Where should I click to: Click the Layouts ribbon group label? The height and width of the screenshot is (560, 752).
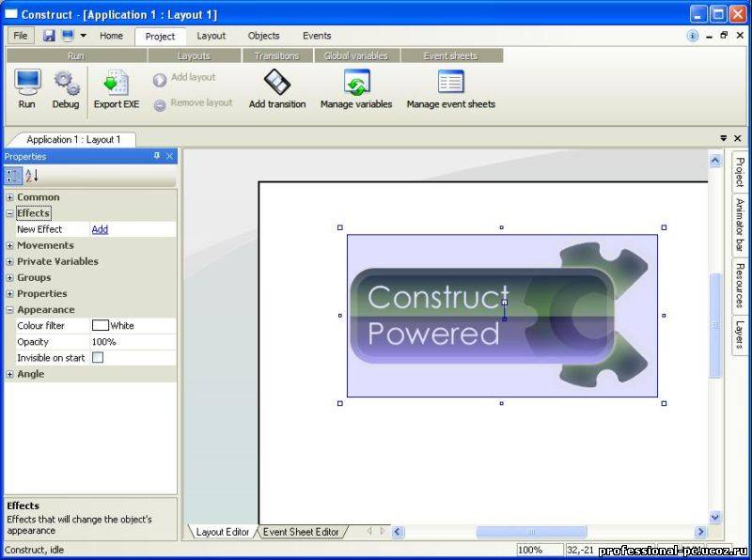(x=194, y=55)
